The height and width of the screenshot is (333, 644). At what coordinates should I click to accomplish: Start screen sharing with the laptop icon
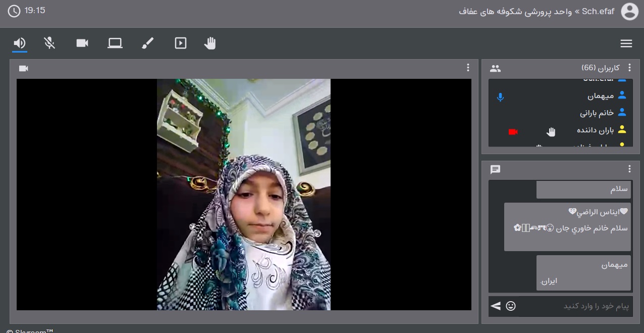coord(115,43)
